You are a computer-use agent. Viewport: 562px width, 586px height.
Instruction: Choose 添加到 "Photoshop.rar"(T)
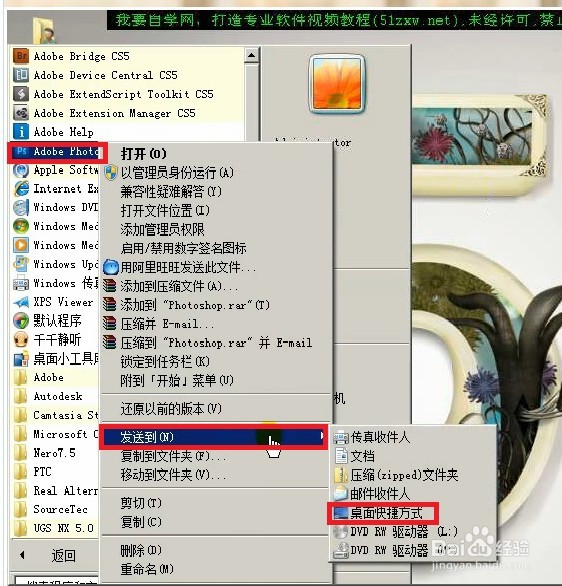tap(195, 305)
